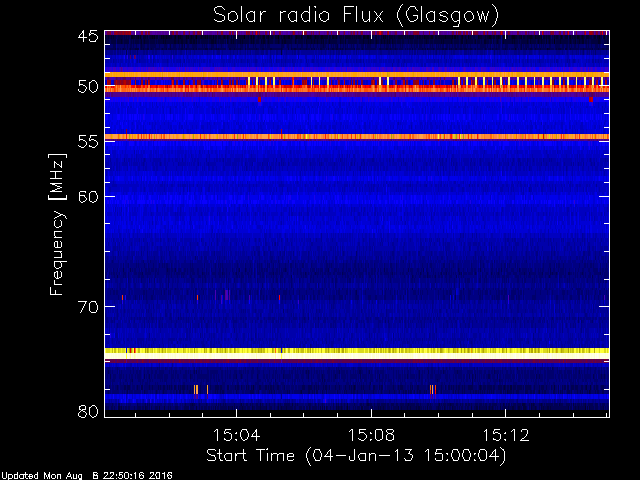Image resolution: width=640 pixels, height=480 pixels.
Task: Click the 15:12 time tick label
Action: (x=506, y=435)
